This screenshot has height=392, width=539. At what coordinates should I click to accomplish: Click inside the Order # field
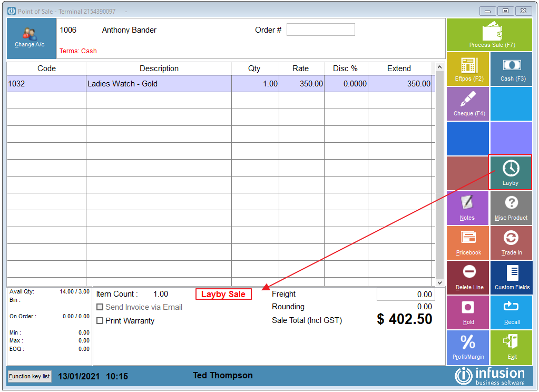[320, 30]
